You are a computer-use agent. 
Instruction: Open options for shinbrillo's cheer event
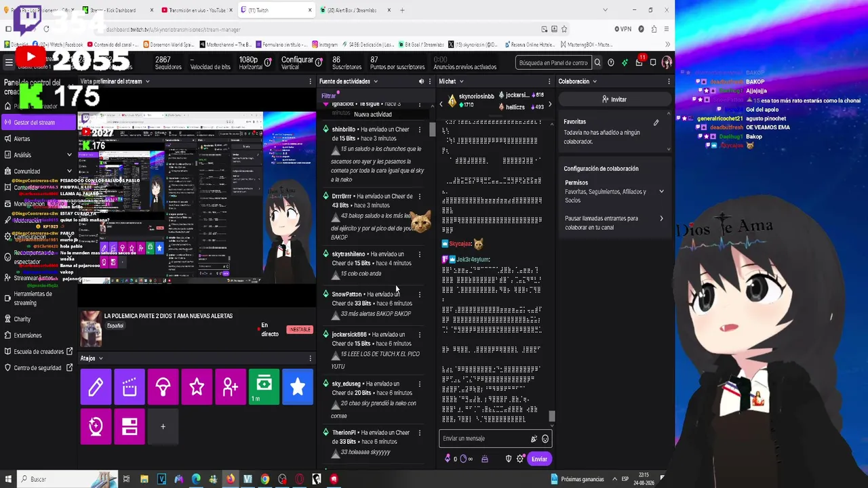419,129
